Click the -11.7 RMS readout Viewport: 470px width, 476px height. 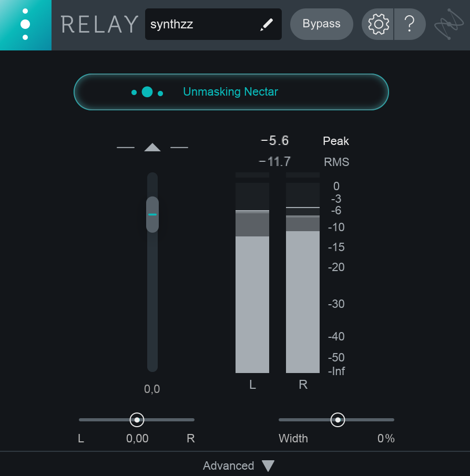coord(274,161)
